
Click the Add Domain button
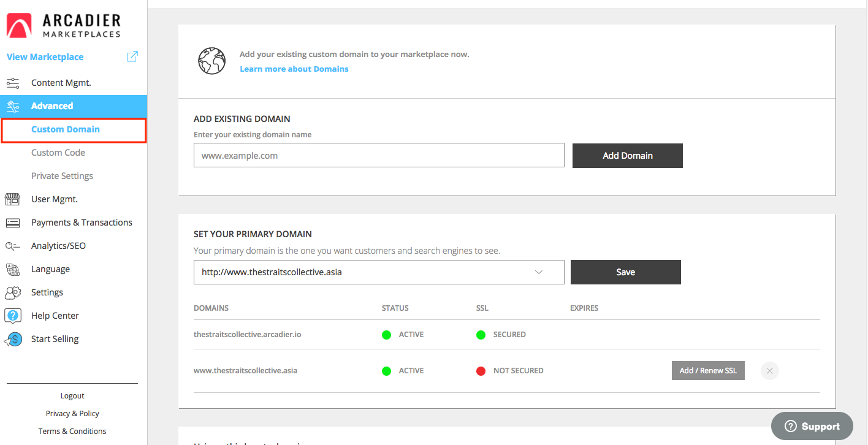click(628, 156)
